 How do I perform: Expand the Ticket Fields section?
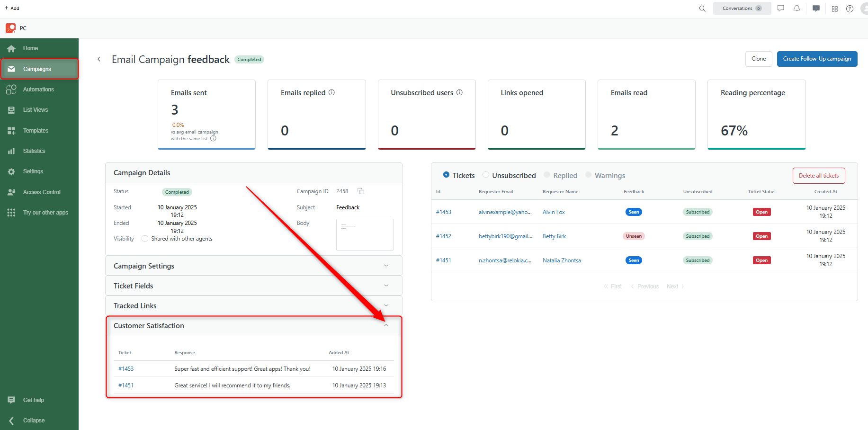253,286
